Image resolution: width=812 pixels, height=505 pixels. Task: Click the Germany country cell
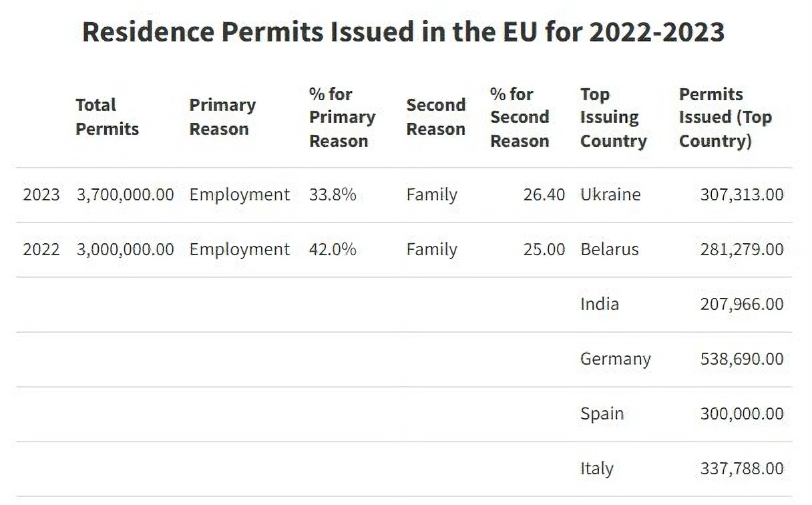tap(615, 359)
